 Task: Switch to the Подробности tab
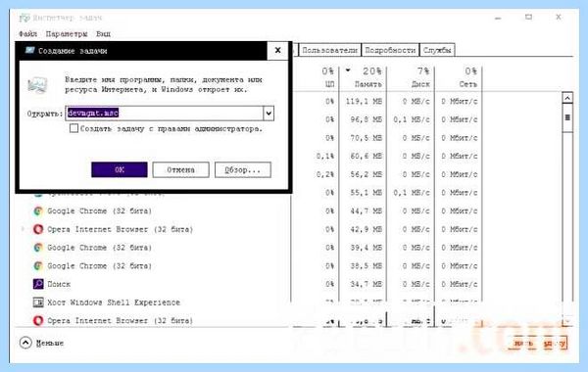pos(390,50)
